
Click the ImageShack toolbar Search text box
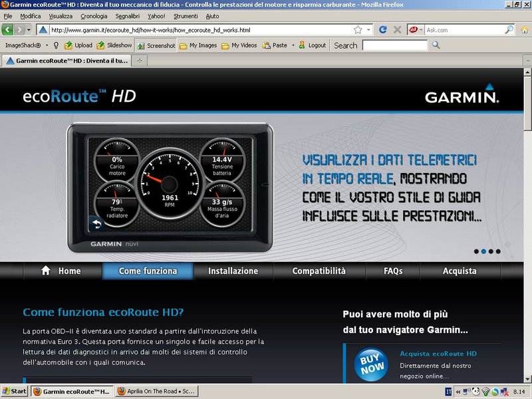click(394, 45)
